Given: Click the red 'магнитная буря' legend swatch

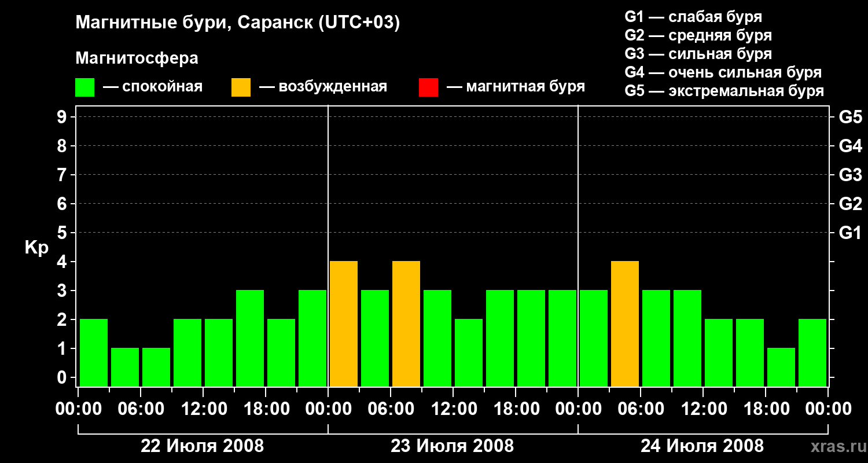Looking at the screenshot, I should coord(428,87).
